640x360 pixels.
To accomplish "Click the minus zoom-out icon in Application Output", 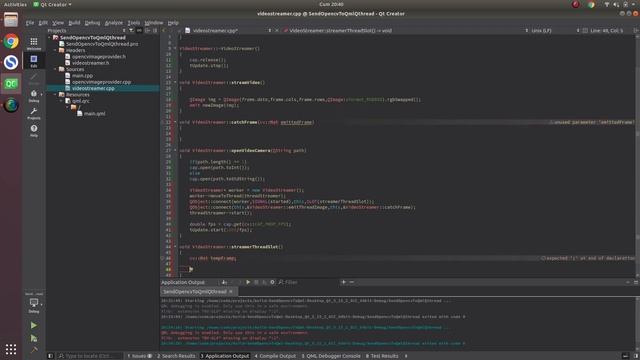I will 351,282.
